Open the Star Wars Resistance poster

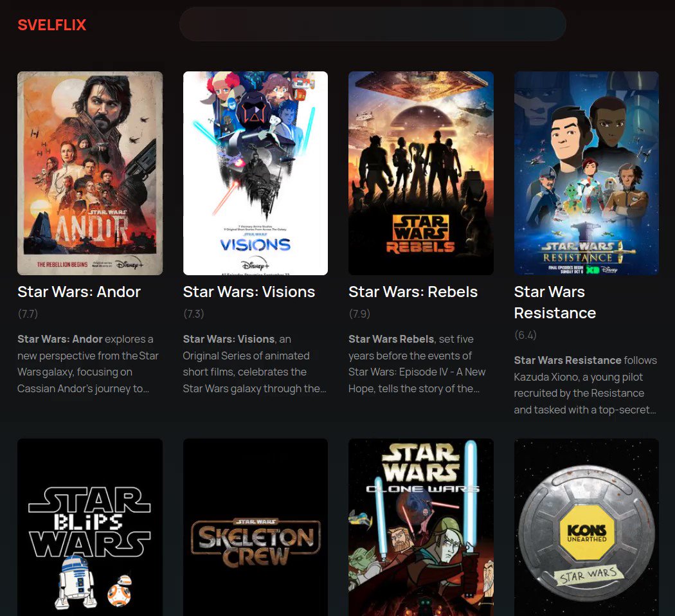587,173
